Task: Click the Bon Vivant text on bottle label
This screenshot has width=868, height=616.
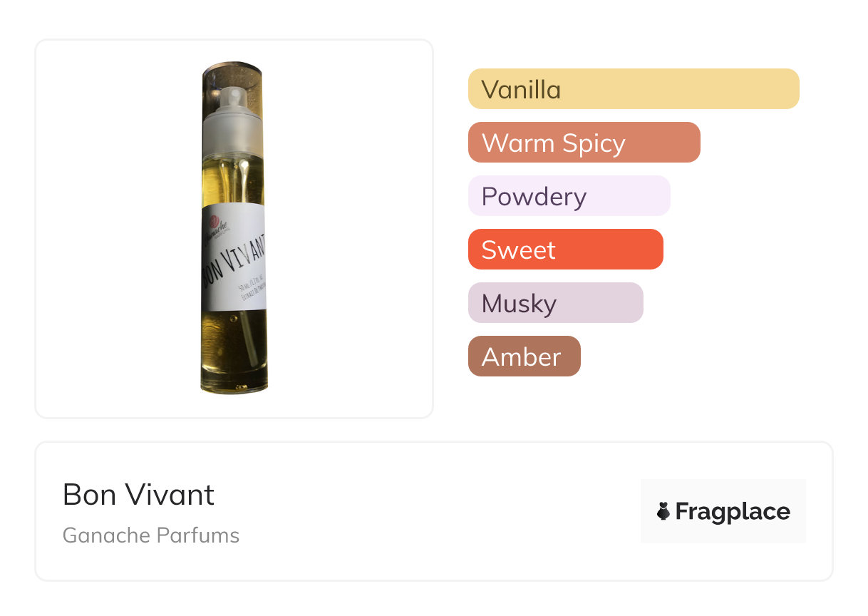Action: point(237,262)
